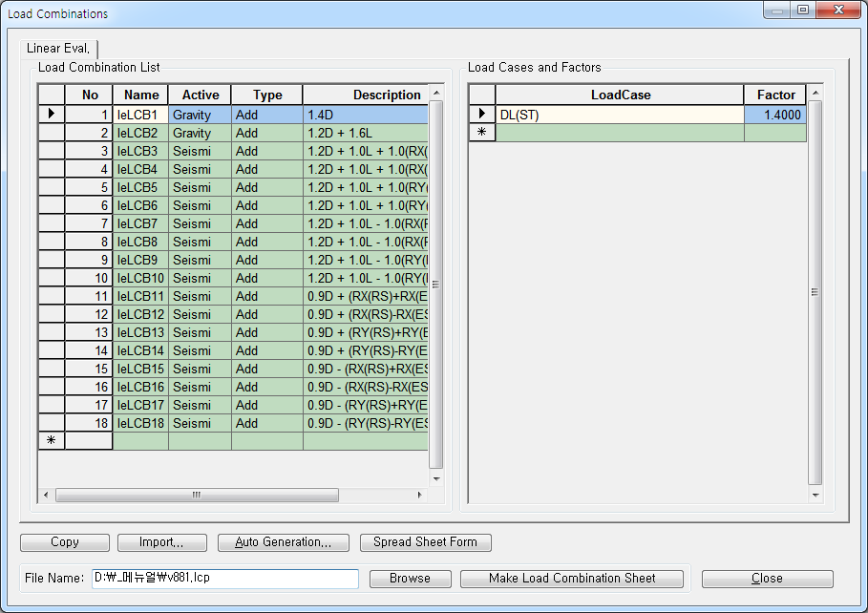Click the up arrow of Load Cases scrollbar
Image resolution: width=868 pixels, height=613 pixels.
click(815, 93)
